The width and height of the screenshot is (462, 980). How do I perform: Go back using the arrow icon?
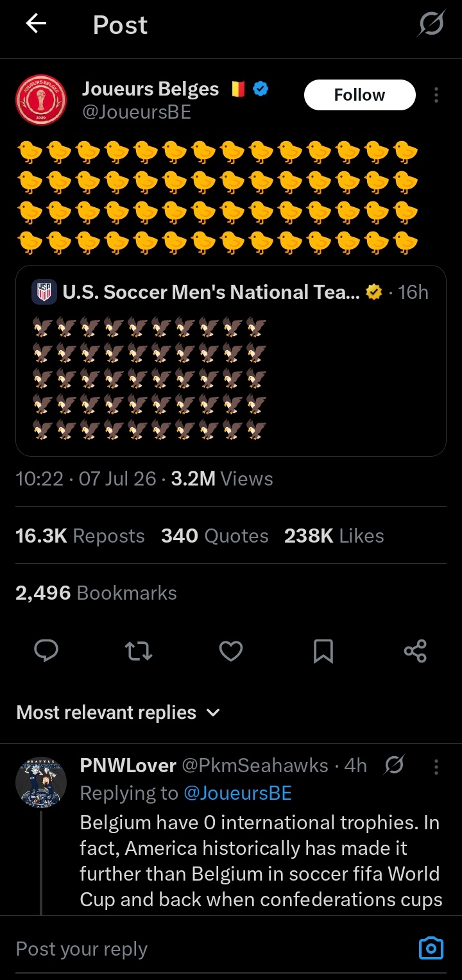tap(36, 24)
